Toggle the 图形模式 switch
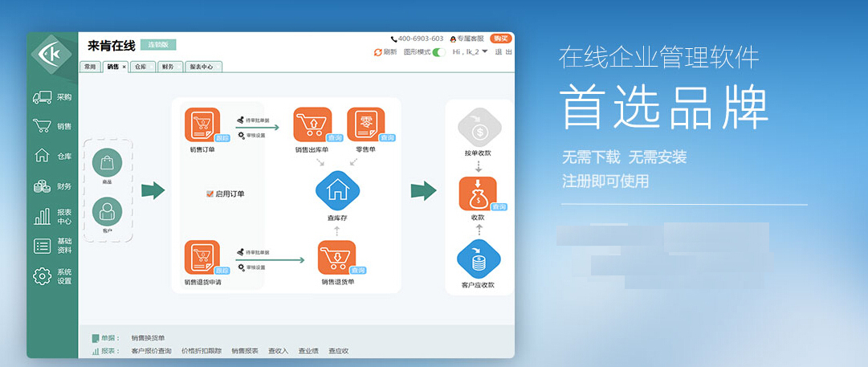The width and height of the screenshot is (868, 367). 439,52
